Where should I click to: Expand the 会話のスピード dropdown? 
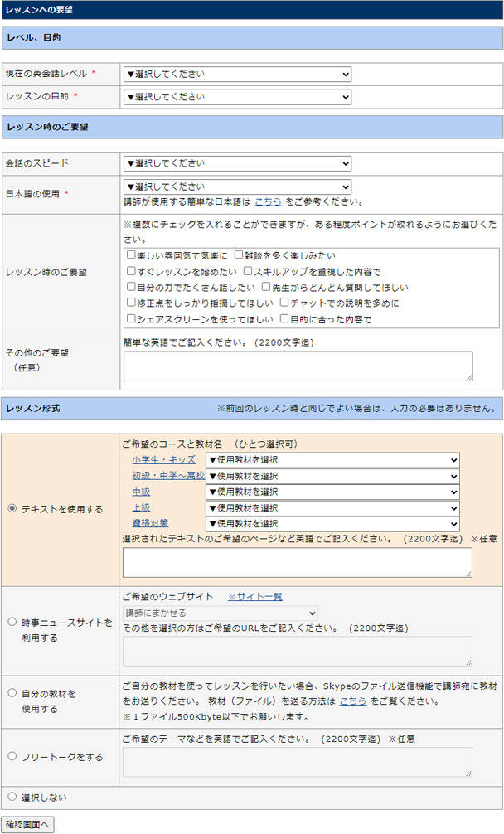pos(237,163)
